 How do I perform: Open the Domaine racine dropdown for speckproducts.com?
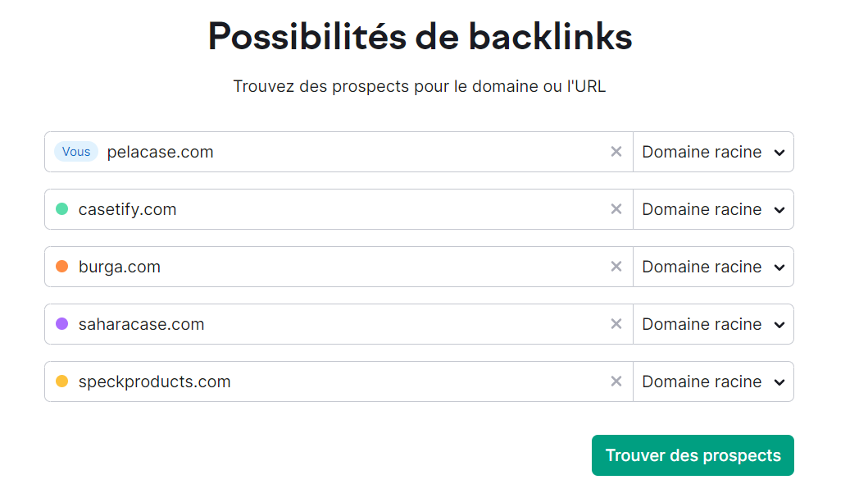coord(712,381)
